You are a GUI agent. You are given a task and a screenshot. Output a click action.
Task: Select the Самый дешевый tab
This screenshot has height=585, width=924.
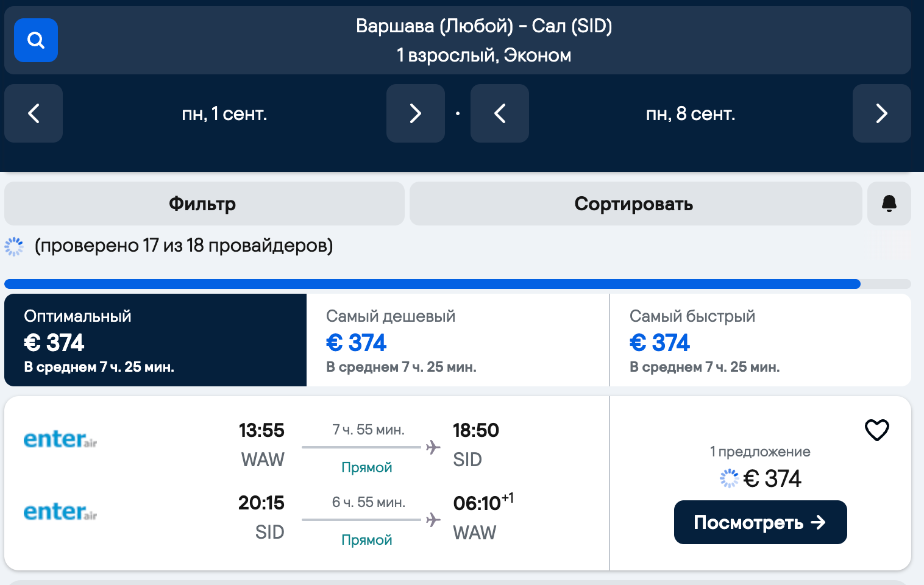457,340
